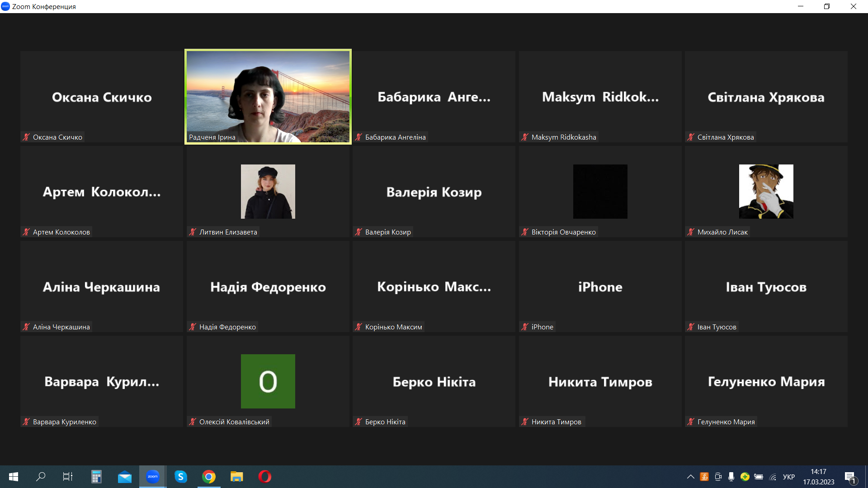This screenshot has height=488, width=868.
Task: Open the Zoom app in the taskbar
Action: pyautogui.click(x=153, y=477)
